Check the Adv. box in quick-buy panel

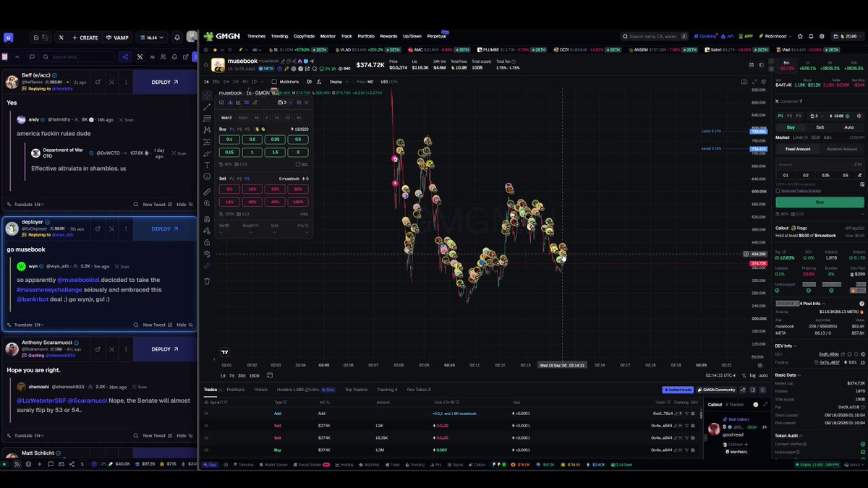[x=298, y=164]
